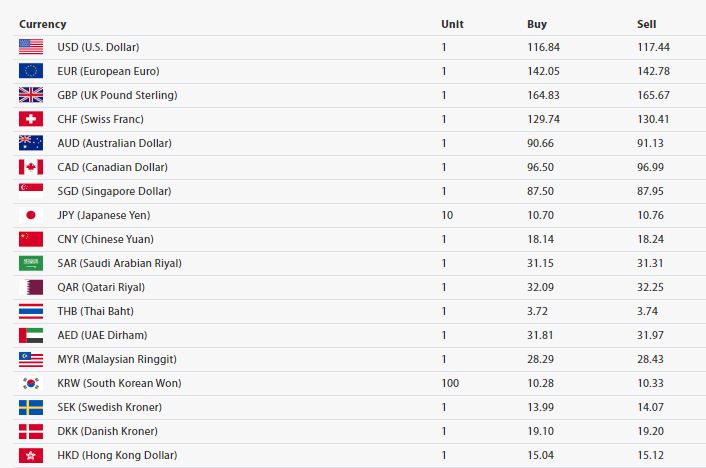
Task: Click the United States flag icon
Action: 31,47
